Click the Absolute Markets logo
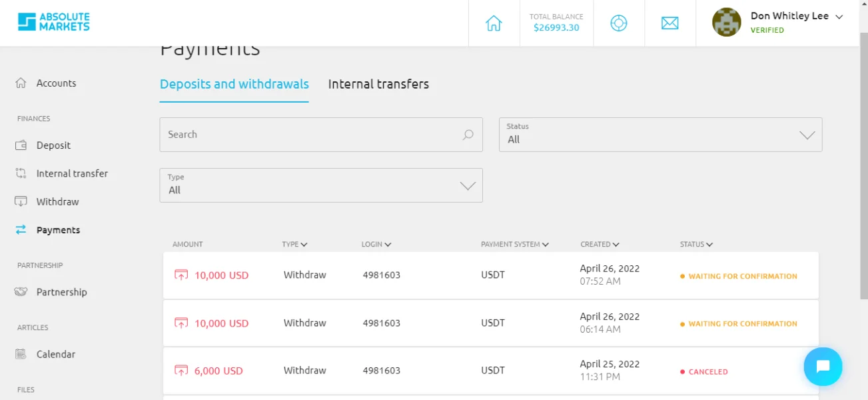The width and height of the screenshot is (868, 400). click(54, 22)
